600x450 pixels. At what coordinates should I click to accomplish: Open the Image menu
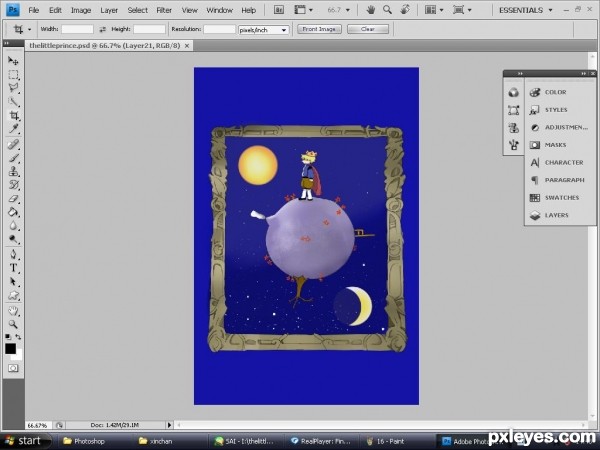pyautogui.click(x=81, y=10)
